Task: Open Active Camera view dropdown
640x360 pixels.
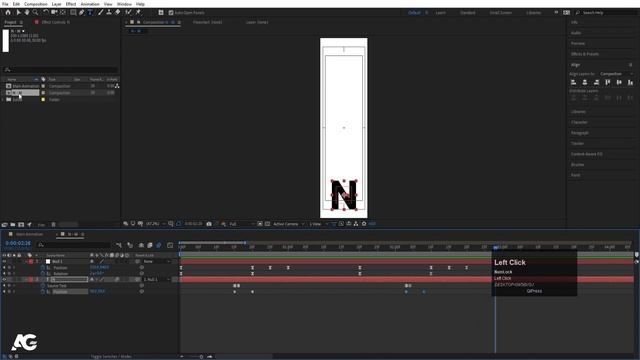Action: [x=289, y=224]
